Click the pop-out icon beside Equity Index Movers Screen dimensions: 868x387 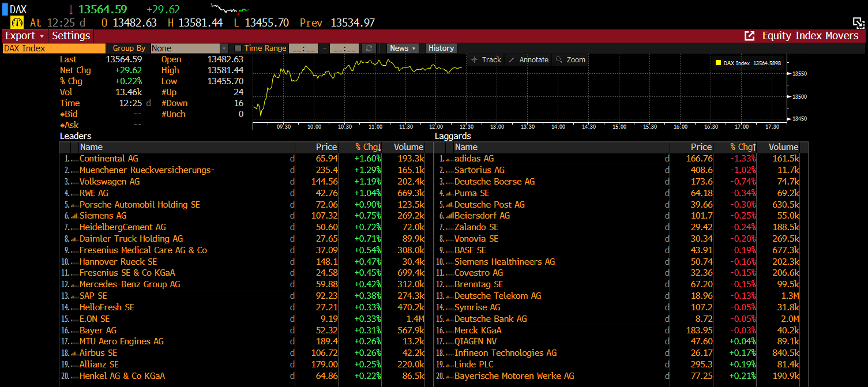pyautogui.click(x=749, y=36)
